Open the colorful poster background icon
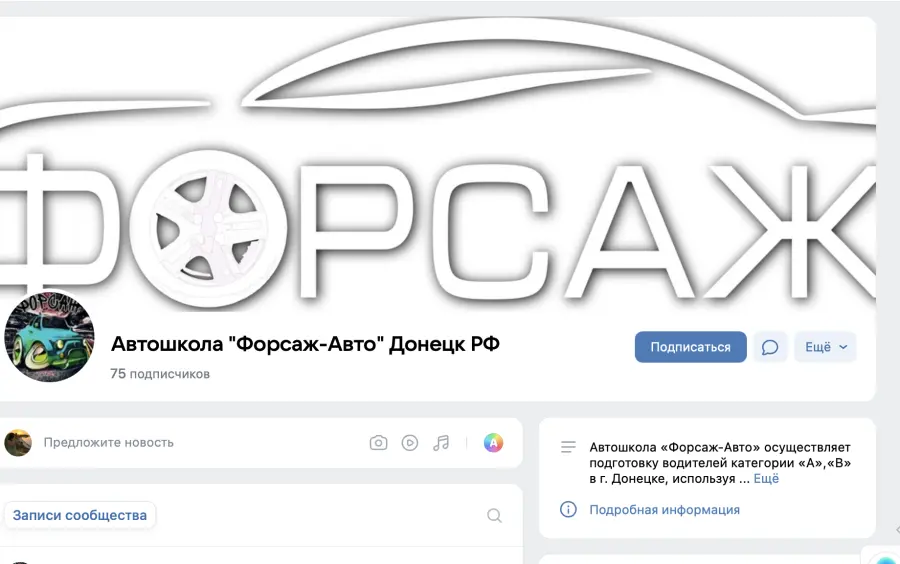 tap(493, 443)
